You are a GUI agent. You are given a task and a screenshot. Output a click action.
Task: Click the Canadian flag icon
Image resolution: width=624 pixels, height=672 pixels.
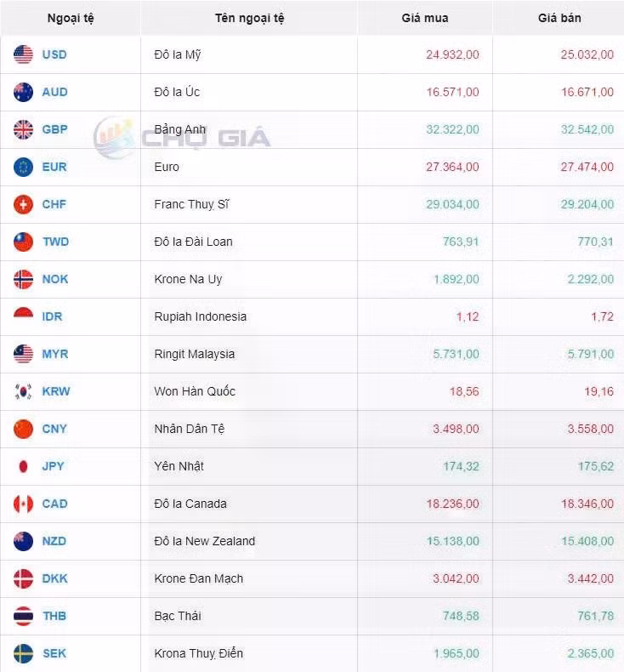(23, 504)
